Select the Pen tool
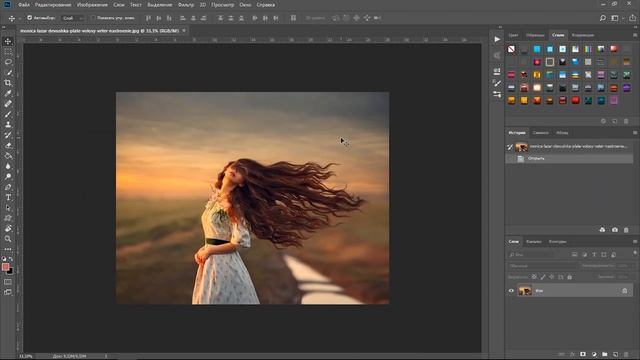The width and height of the screenshot is (640, 360). coord(8,187)
